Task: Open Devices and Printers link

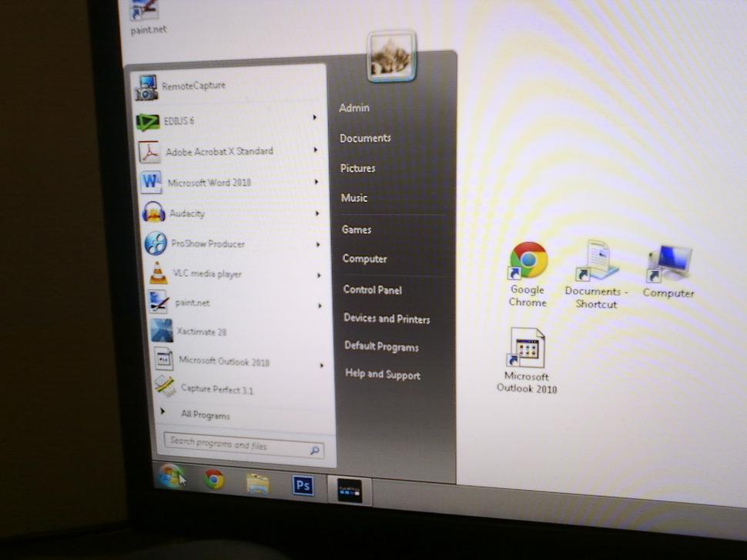Action: 387,318
